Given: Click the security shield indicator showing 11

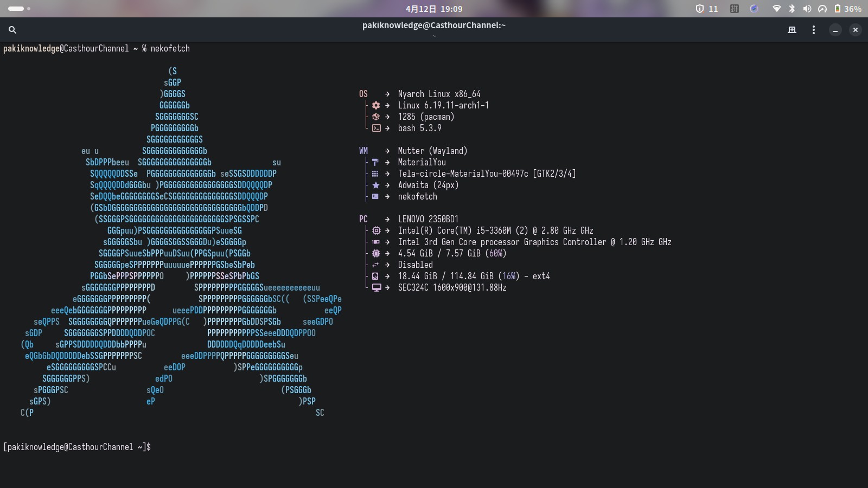Looking at the screenshot, I should (706, 9).
